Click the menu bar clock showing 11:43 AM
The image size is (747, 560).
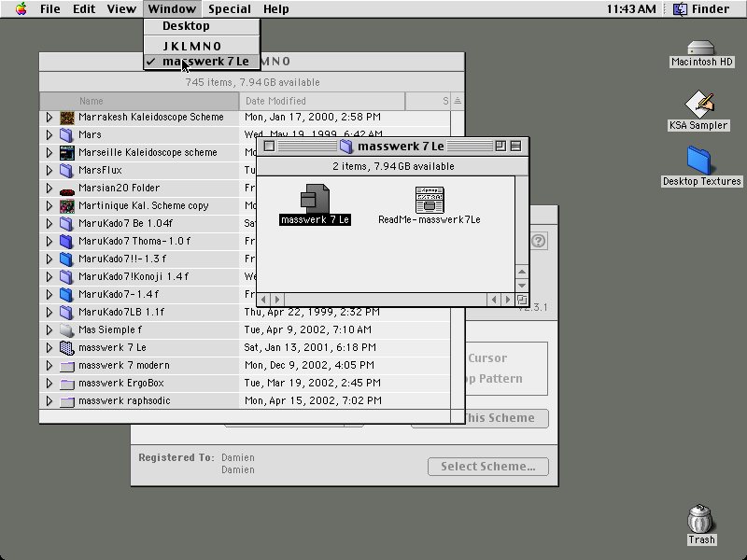pyautogui.click(x=631, y=9)
